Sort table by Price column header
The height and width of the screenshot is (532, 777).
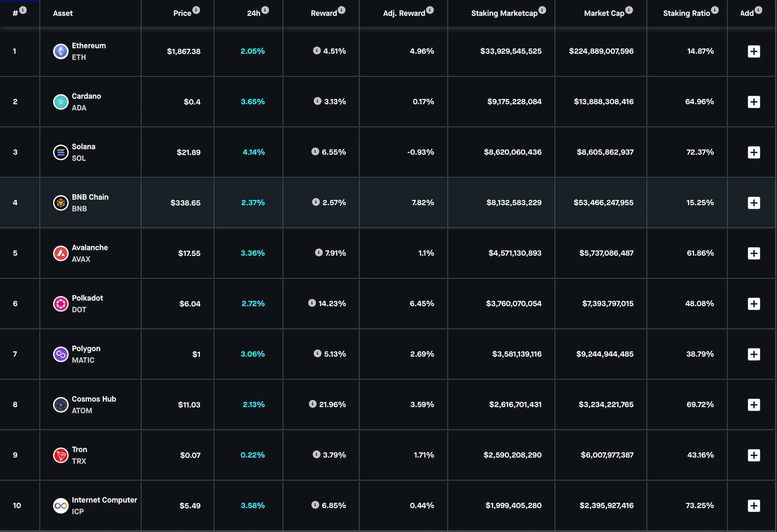(182, 13)
